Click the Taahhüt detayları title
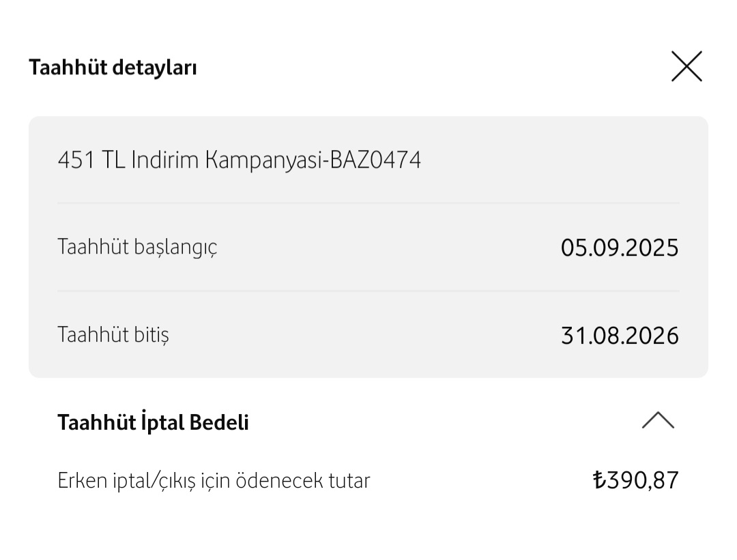The height and width of the screenshot is (560, 737). [113, 68]
